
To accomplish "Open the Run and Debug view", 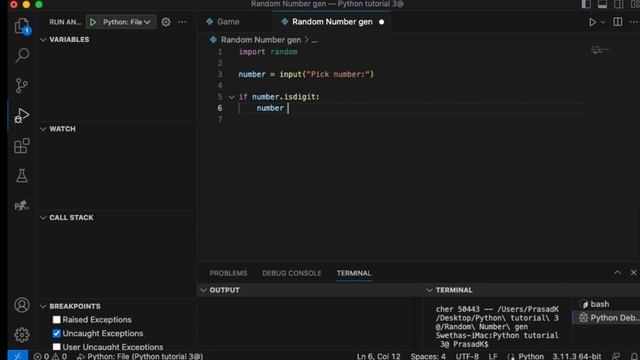I will (x=22, y=116).
